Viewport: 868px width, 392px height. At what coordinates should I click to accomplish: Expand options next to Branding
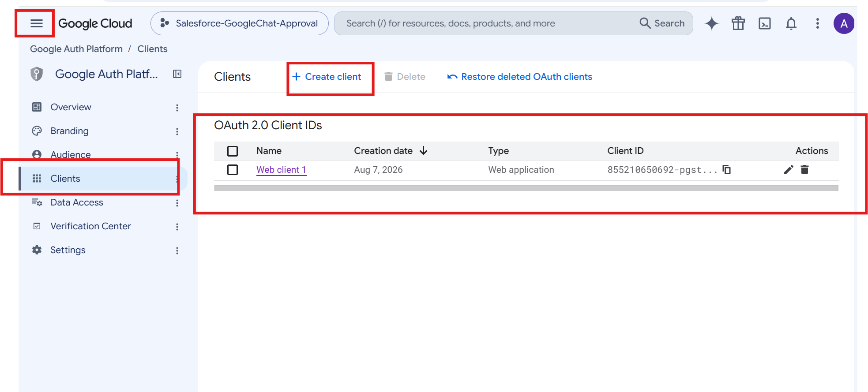[177, 131]
